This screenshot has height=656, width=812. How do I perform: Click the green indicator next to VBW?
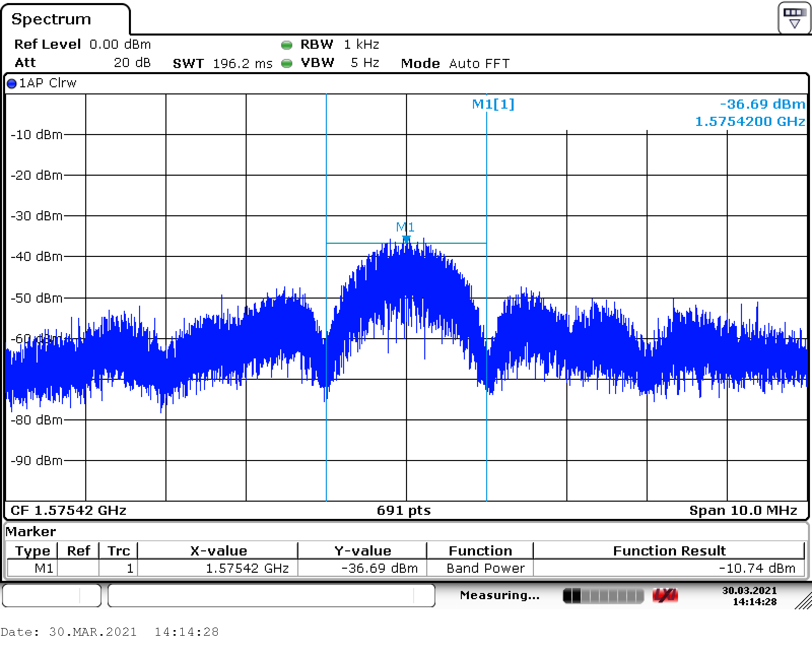tap(287, 63)
